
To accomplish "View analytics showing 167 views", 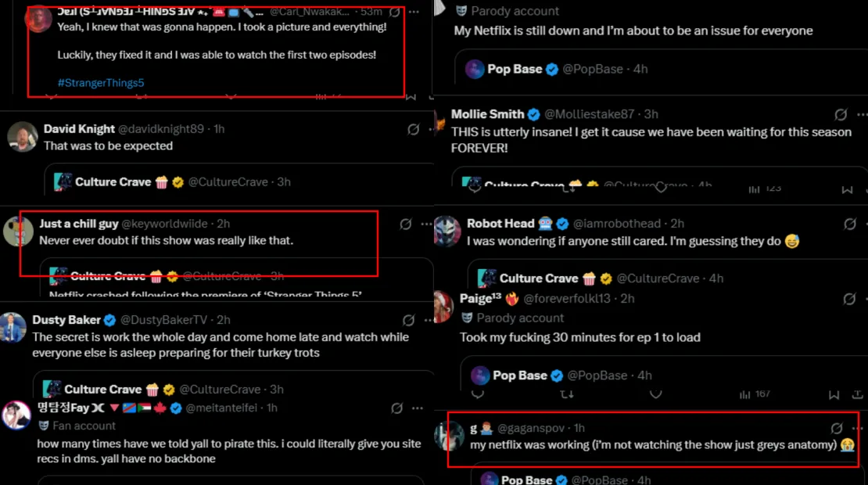I will [x=755, y=394].
